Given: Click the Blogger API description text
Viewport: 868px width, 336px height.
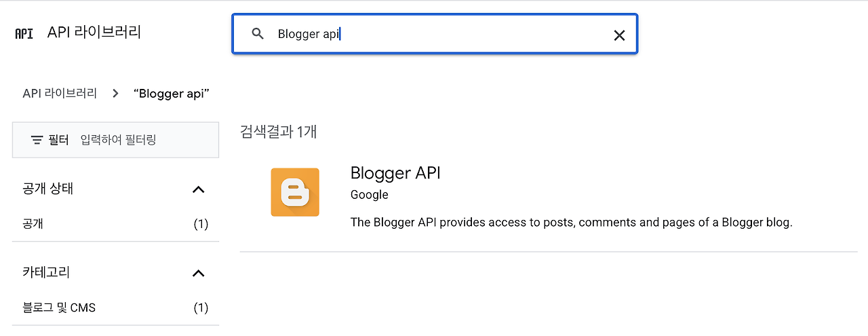Looking at the screenshot, I should (571, 222).
